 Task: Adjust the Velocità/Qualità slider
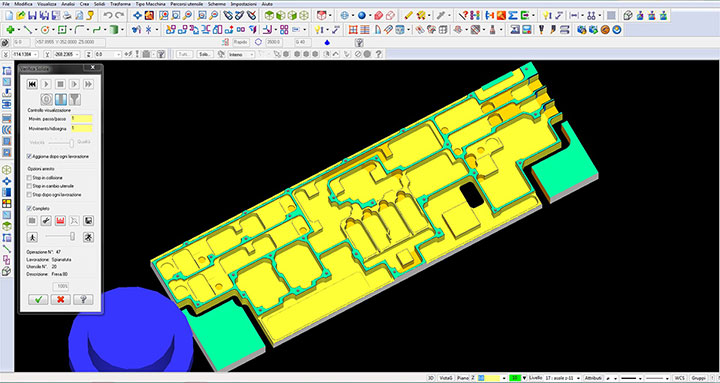(x=71, y=143)
